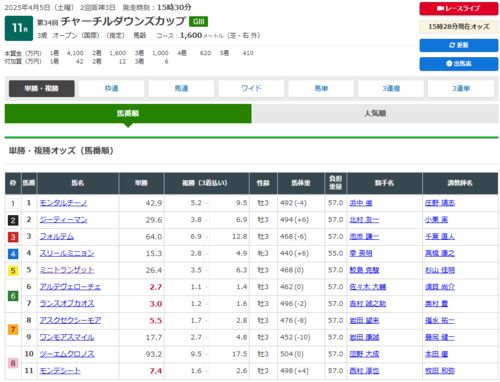The image size is (500, 382).
Task: Open trainer link 藤岡 健一
Action: click(x=440, y=337)
